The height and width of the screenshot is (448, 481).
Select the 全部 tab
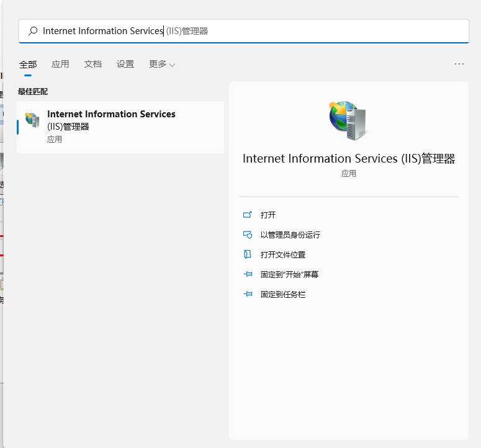(28, 65)
